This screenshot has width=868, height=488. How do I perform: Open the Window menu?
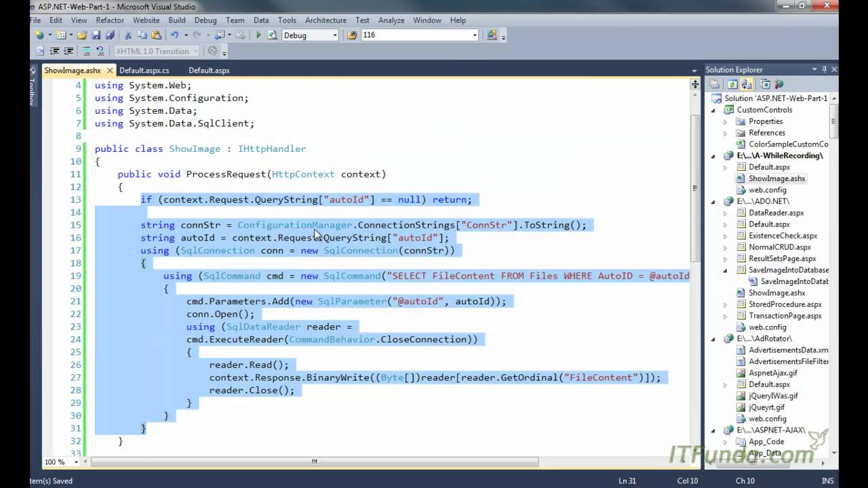click(x=427, y=20)
